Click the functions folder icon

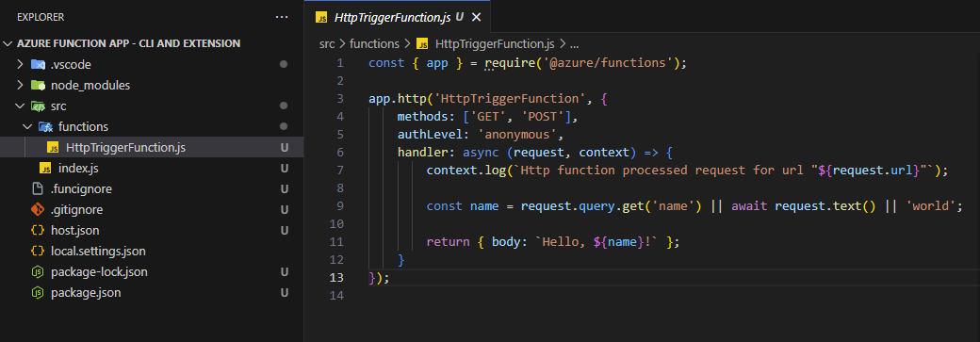[45, 127]
